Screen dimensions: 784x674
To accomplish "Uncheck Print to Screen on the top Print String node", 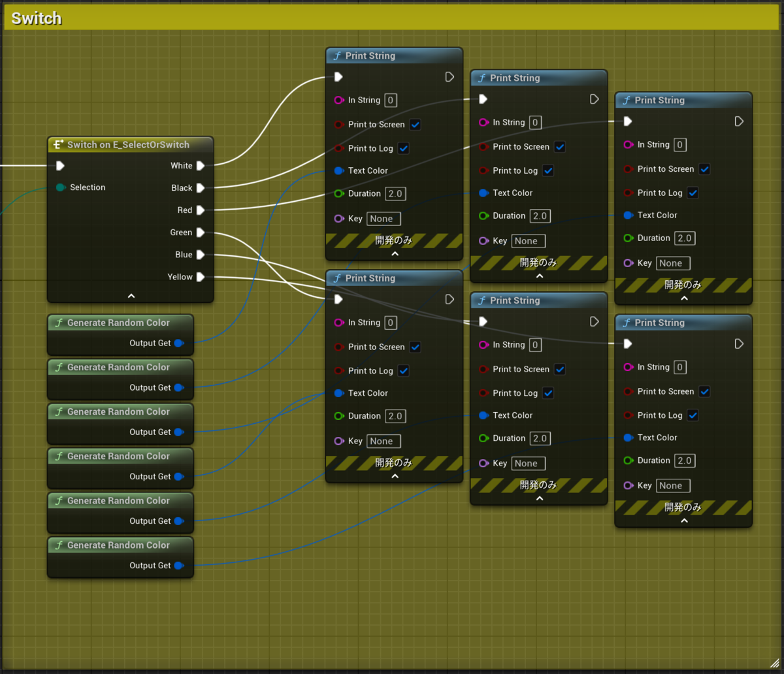I will [x=415, y=124].
